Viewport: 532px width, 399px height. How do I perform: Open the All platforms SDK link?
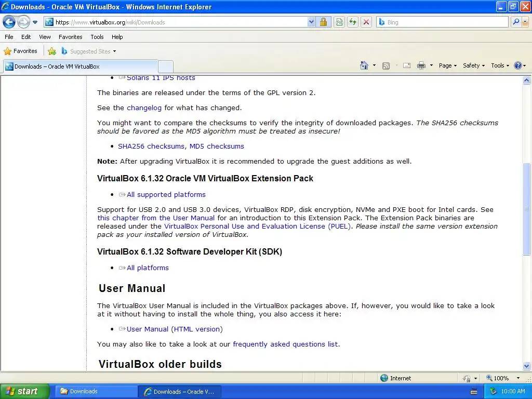[x=148, y=268]
